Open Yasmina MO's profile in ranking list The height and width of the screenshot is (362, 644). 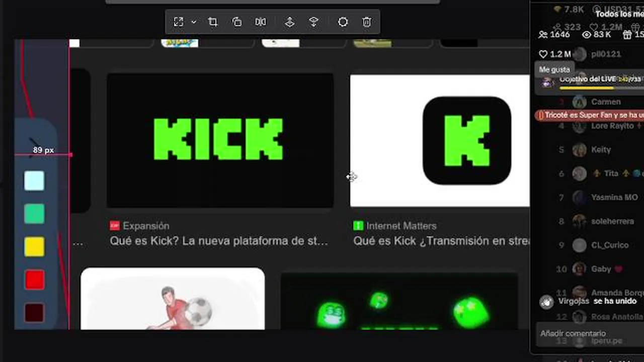pos(614,197)
